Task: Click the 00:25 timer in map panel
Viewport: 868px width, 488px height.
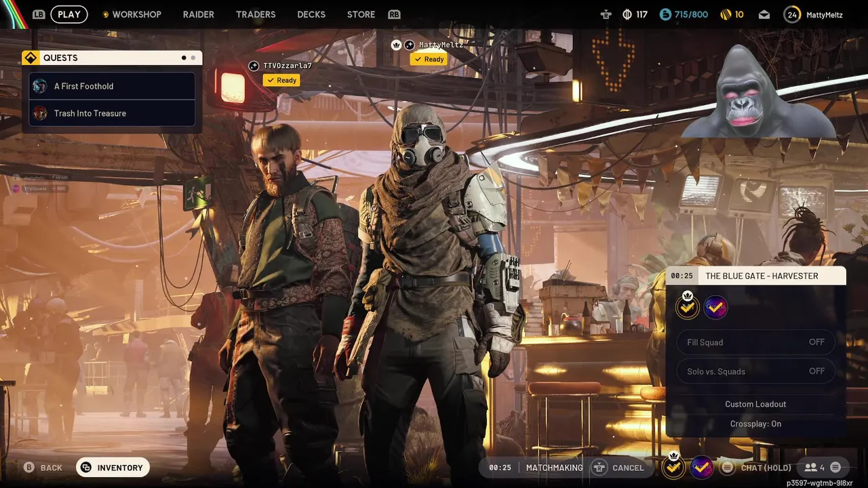Action: coord(682,276)
